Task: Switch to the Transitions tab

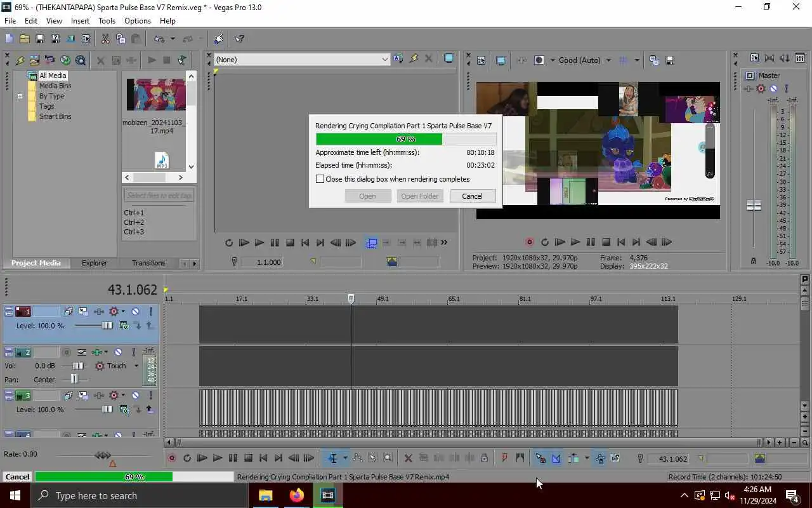Action: point(148,263)
